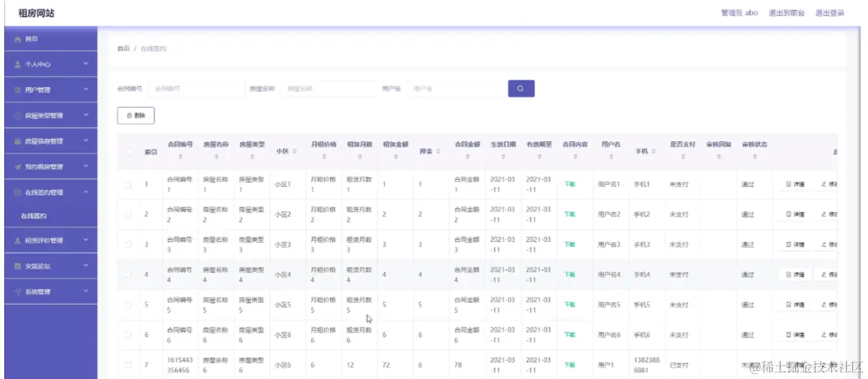Click the 删除 delete button

pos(136,115)
